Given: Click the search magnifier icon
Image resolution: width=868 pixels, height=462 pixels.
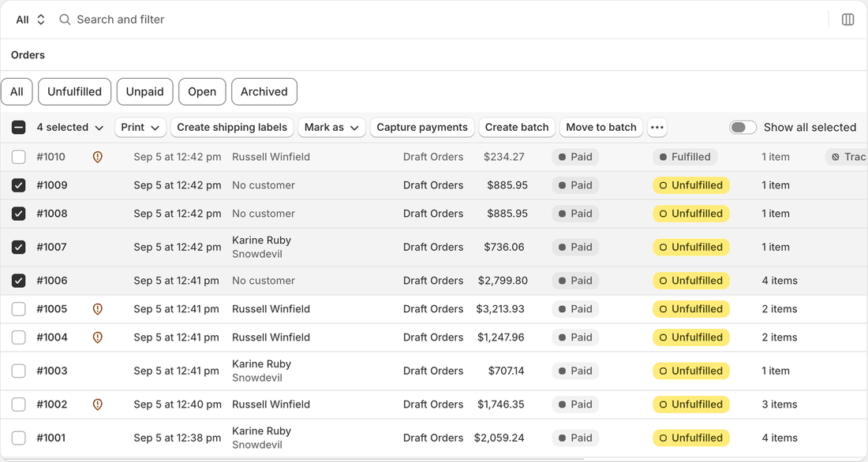Looking at the screenshot, I should (65, 20).
